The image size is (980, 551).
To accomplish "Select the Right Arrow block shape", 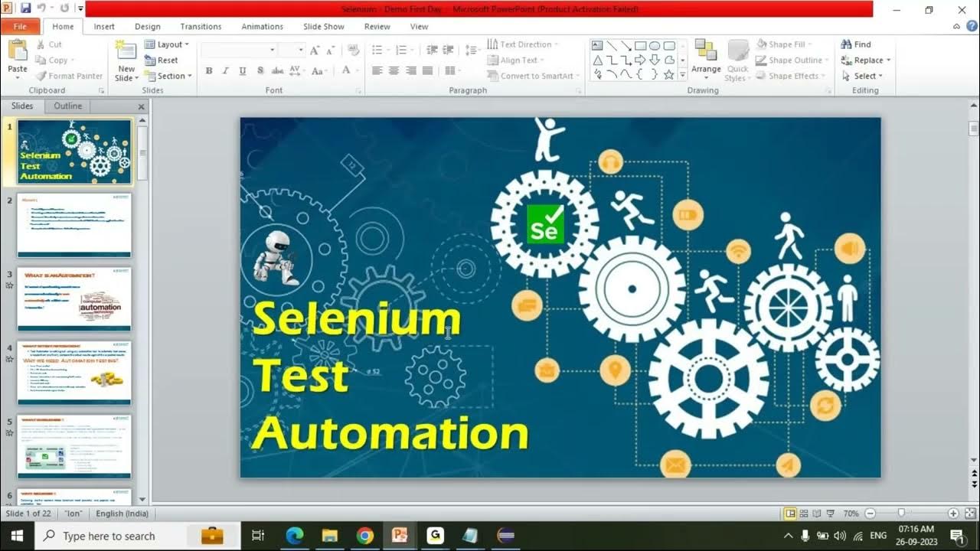I will 641,60.
